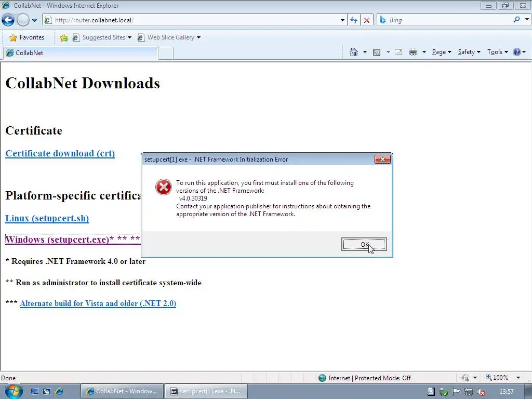Viewport: 532px width, 399px height.
Task: Click the red error icon in dialog
Action: (163, 187)
